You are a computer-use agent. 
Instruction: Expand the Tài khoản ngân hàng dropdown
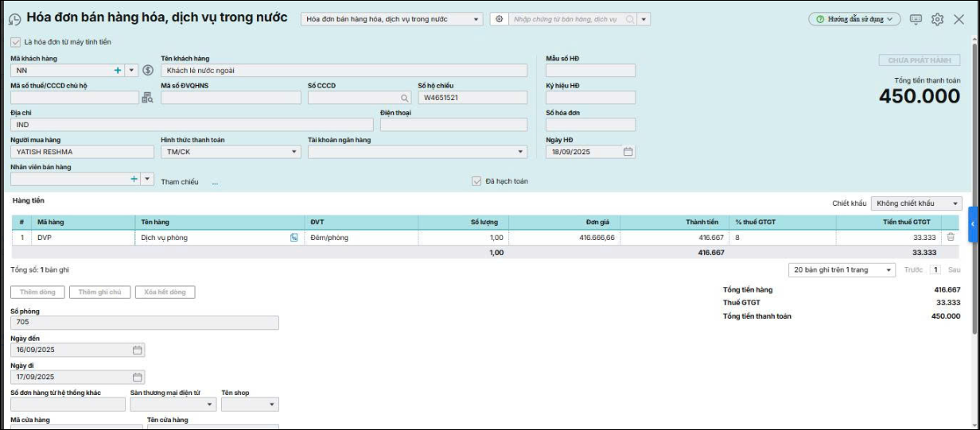[x=521, y=152]
